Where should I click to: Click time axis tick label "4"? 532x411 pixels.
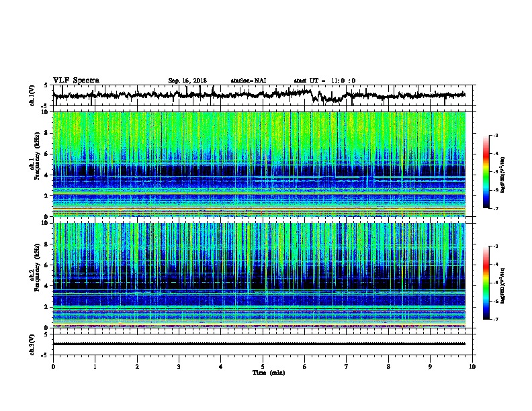click(221, 367)
